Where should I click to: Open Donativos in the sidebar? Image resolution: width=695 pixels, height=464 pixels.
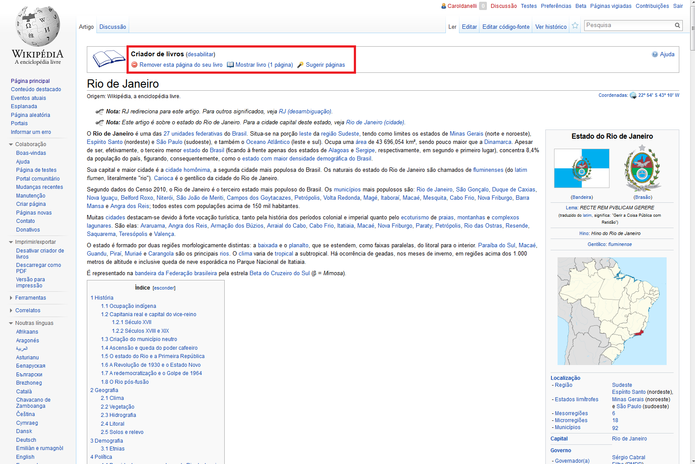click(28, 230)
